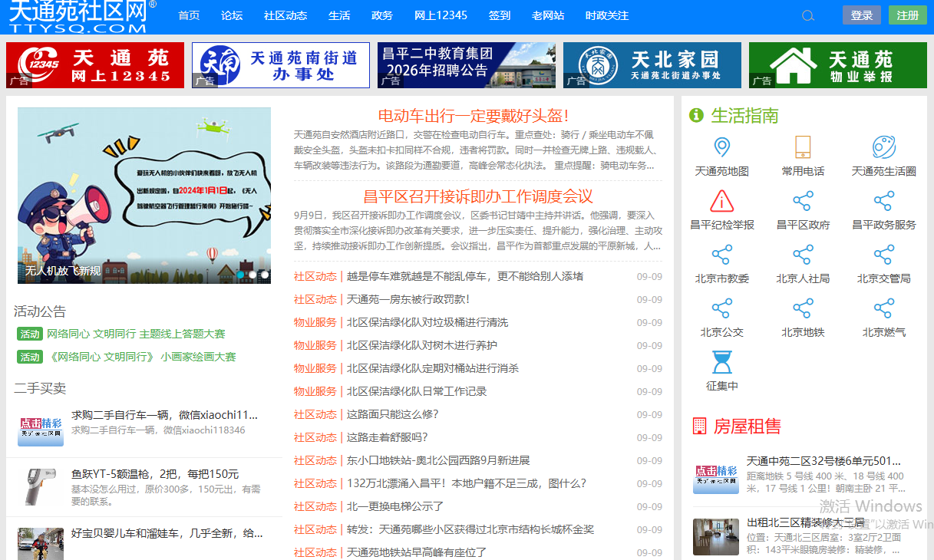Open the 生活 navigation item
The width and height of the screenshot is (934, 560).
pos(339,15)
